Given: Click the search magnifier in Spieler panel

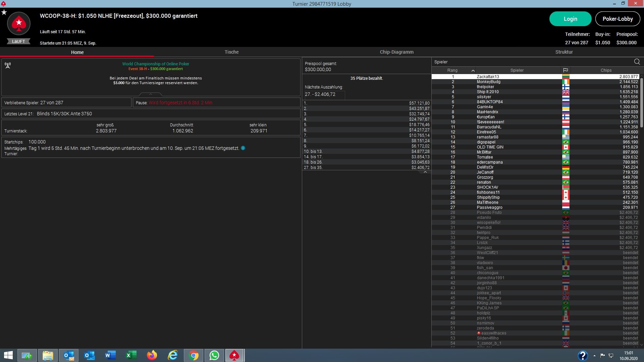Looking at the screenshot, I should (x=637, y=62).
